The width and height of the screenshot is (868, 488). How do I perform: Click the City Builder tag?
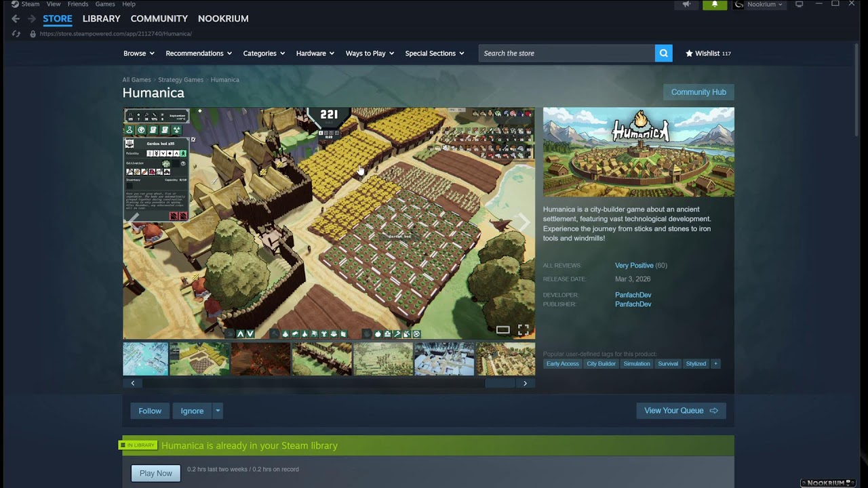[601, 364]
